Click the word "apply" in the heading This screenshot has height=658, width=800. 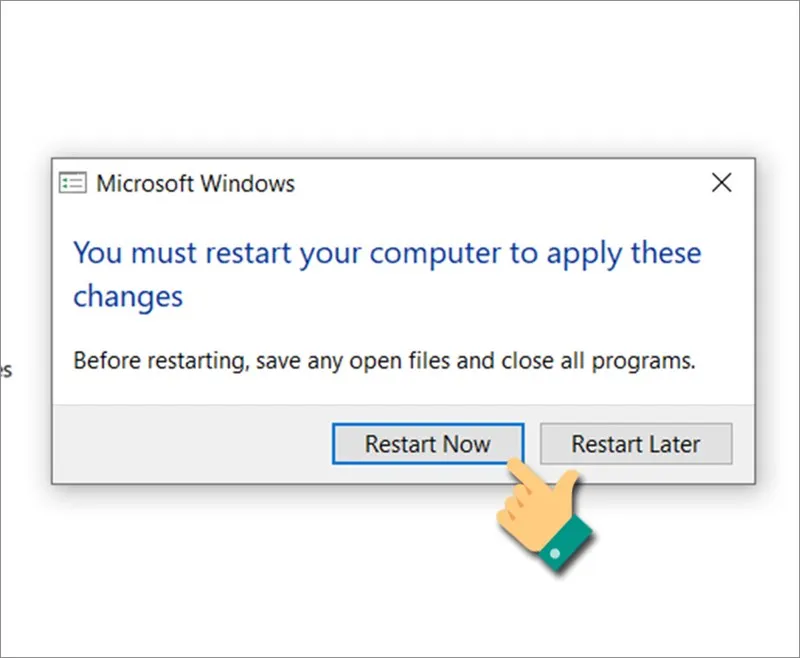[583, 252]
